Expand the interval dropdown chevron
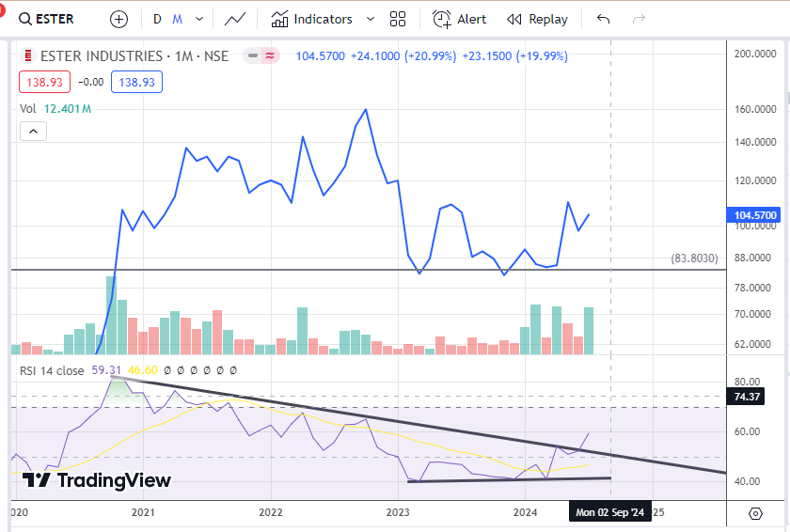Screen dimensions: 790x532 [x=199, y=19]
